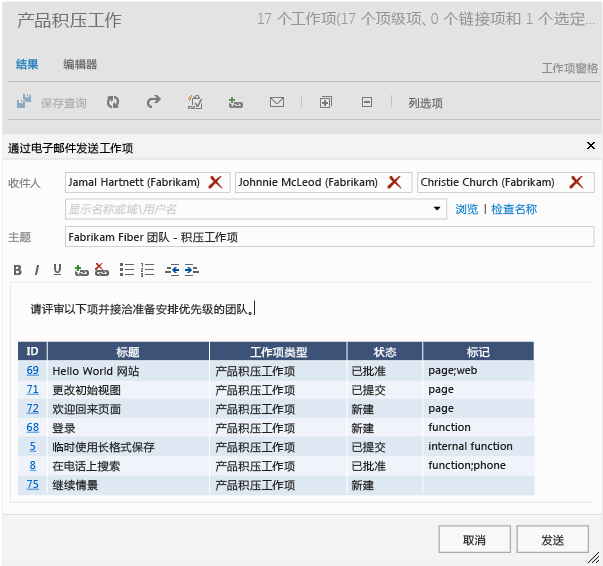Increase indent in email editor
Screen dimensions: 603x566
tap(192, 270)
